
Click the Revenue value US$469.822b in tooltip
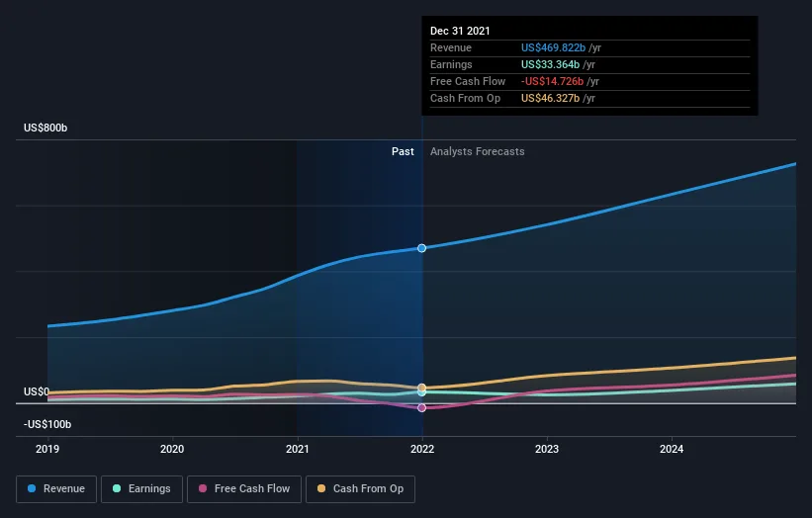pos(553,47)
